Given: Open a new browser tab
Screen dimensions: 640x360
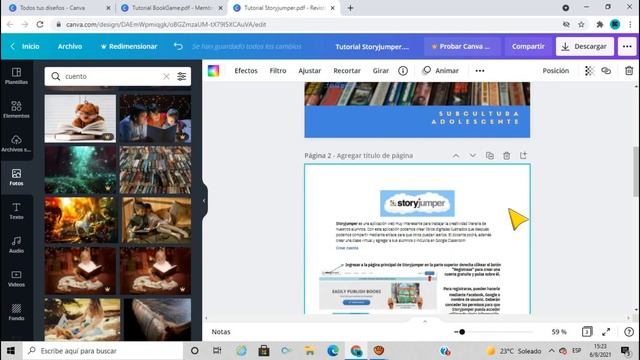Looking at the screenshot, I should (350, 8).
